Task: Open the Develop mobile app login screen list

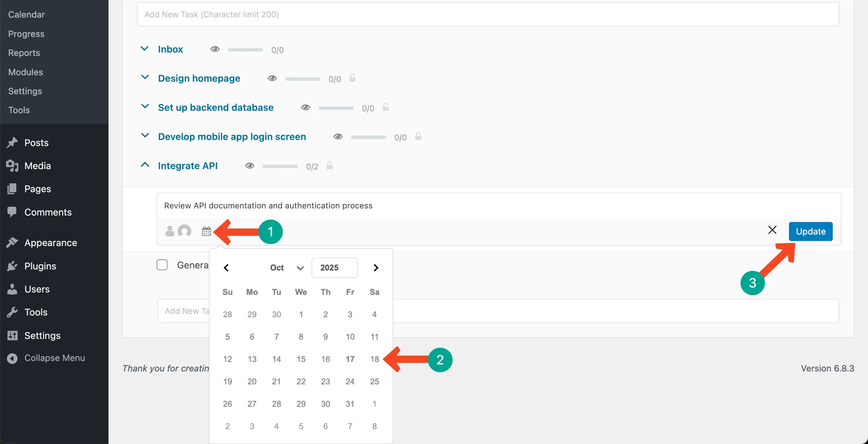Action: click(x=232, y=137)
